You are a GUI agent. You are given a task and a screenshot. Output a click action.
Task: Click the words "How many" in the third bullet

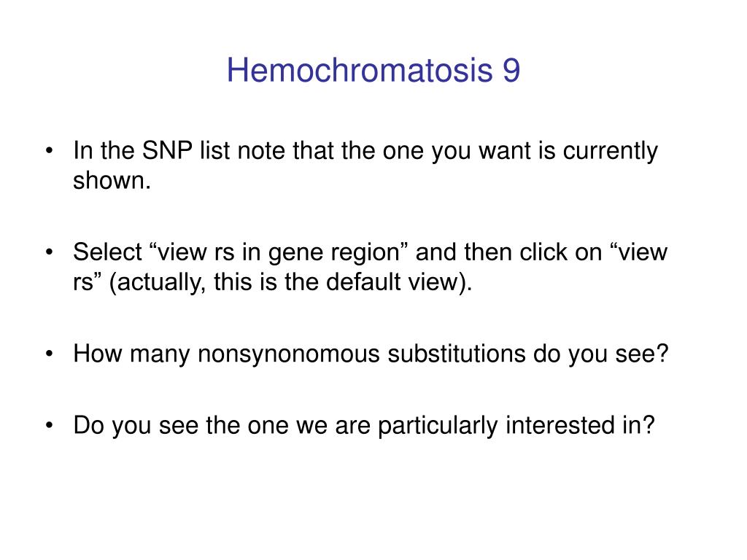[131, 355]
